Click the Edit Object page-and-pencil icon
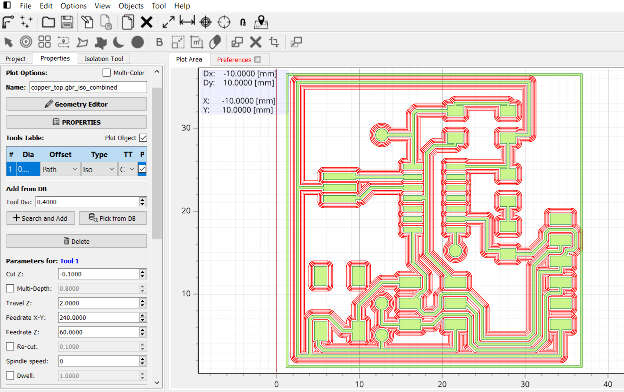Viewport: 624px width, 392px height. [87, 22]
